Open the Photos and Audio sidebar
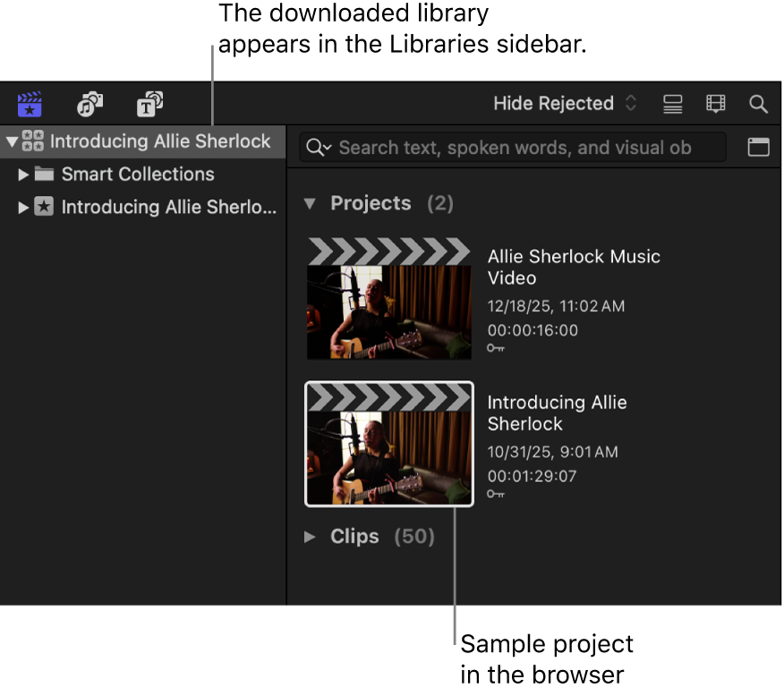The height and width of the screenshot is (696, 784). coord(89,104)
